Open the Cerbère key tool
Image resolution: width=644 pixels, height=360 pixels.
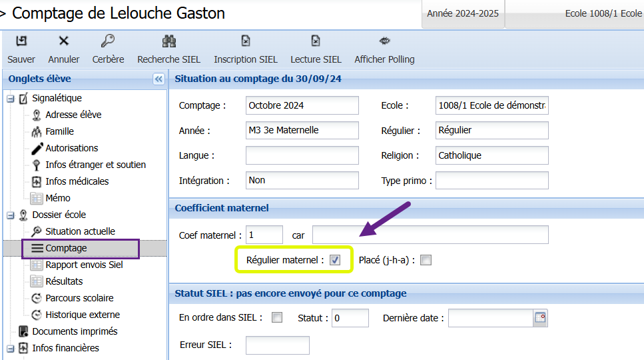point(108,41)
